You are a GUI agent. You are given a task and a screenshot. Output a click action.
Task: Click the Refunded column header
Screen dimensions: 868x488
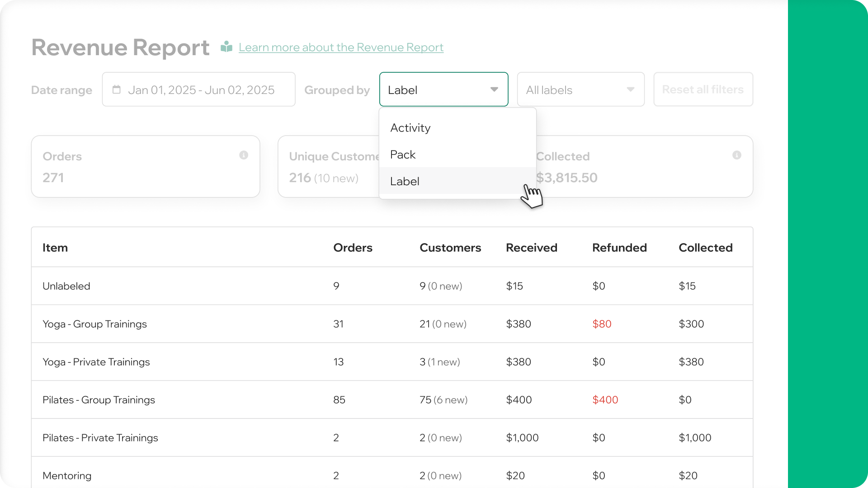click(619, 248)
